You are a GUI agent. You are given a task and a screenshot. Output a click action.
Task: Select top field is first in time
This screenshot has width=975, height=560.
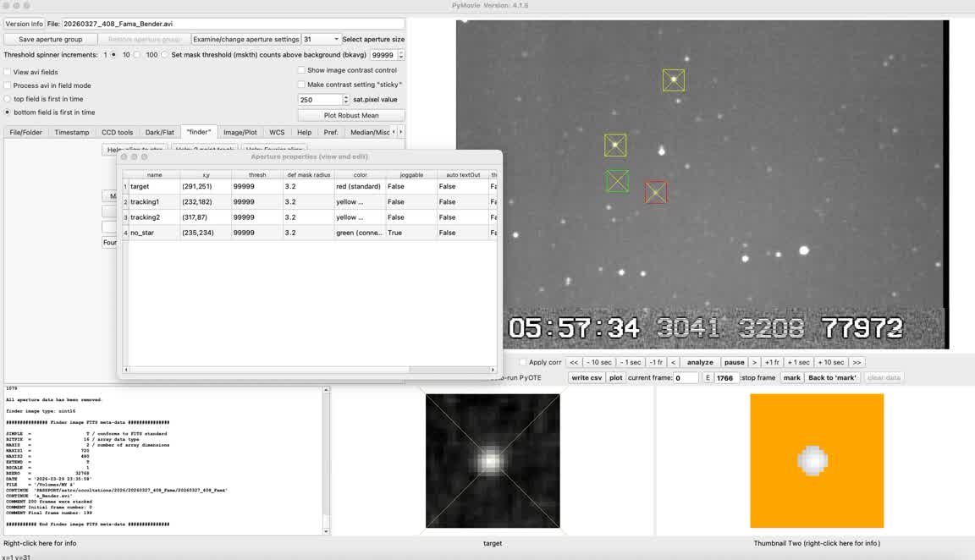point(8,99)
